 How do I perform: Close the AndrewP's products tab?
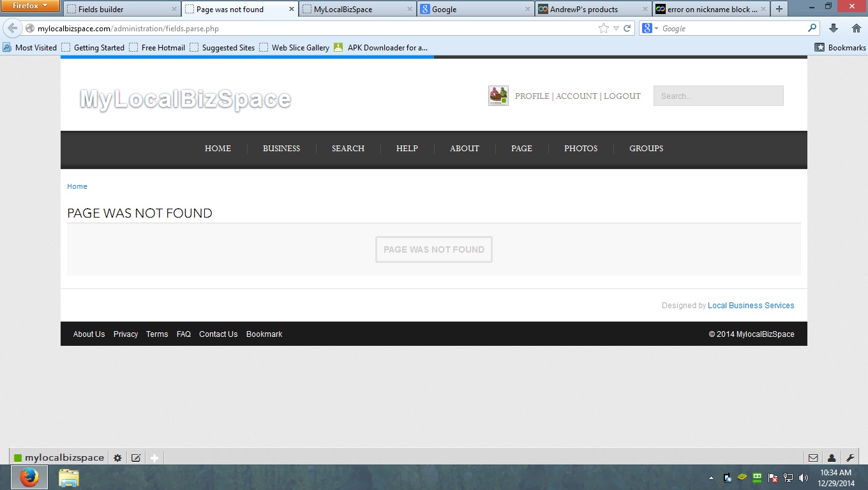tap(645, 9)
